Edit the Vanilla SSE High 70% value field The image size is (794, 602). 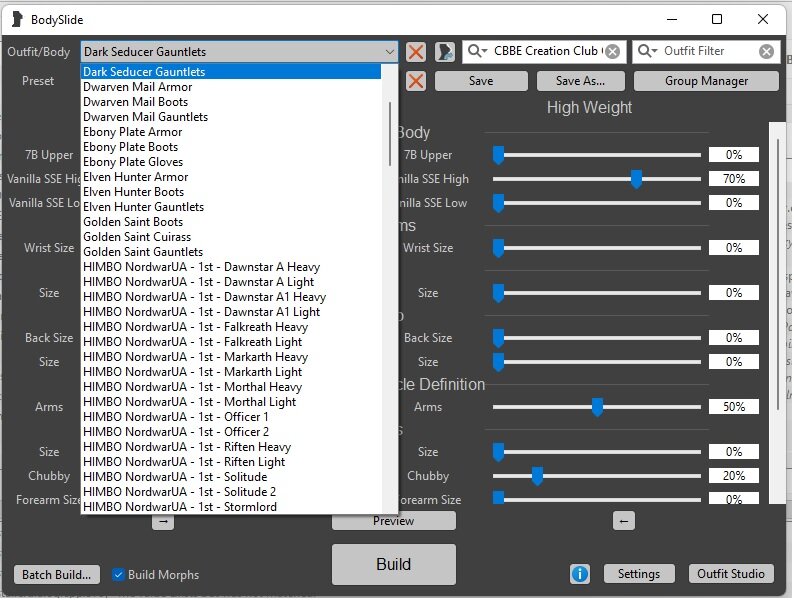click(x=735, y=179)
